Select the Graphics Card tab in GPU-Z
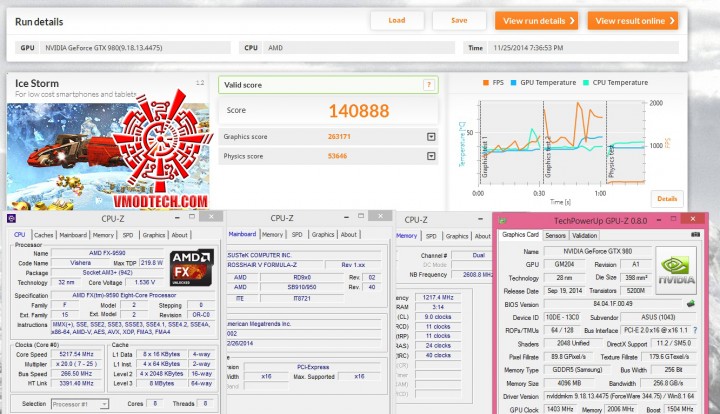 (520, 235)
